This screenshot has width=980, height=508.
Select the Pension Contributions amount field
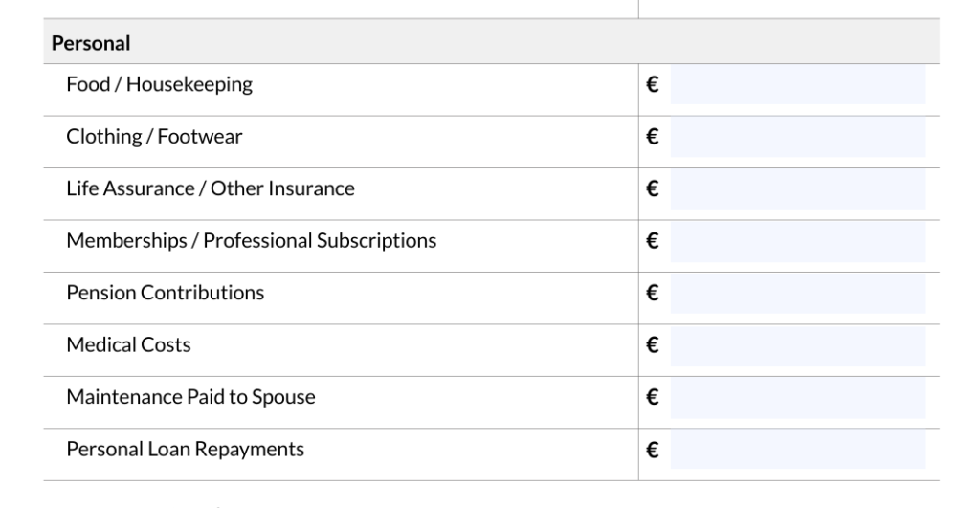[x=797, y=293]
